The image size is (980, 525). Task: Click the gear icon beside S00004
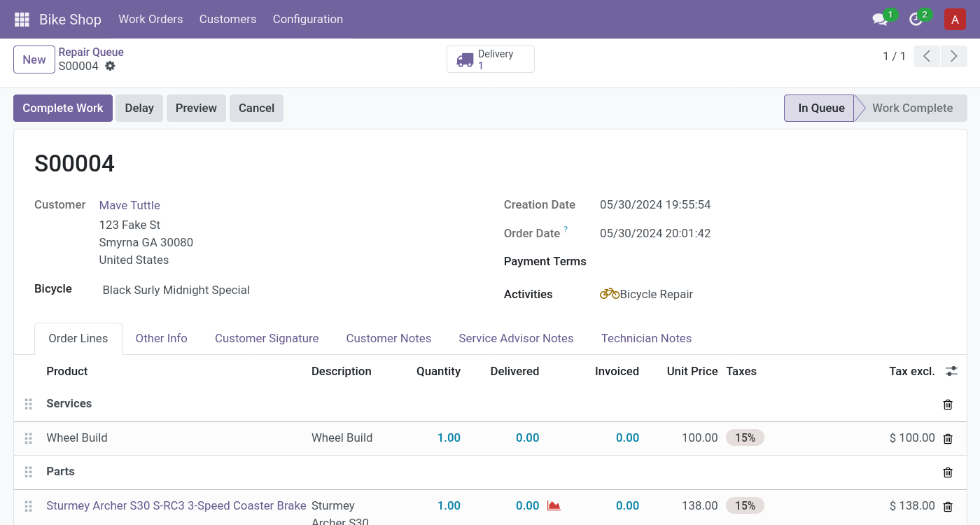(x=110, y=66)
